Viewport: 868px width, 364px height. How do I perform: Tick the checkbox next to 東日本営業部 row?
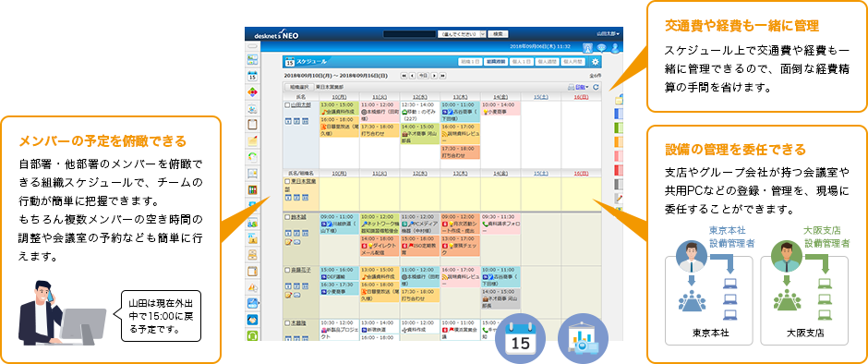coord(287,181)
